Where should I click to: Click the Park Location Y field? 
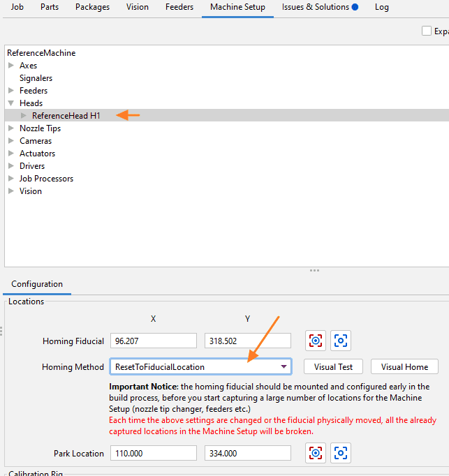pos(247,453)
